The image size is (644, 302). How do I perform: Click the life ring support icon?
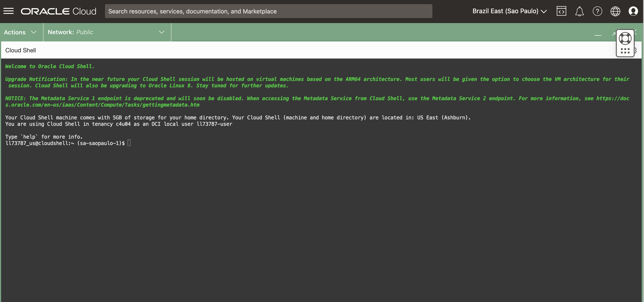[x=625, y=39]
